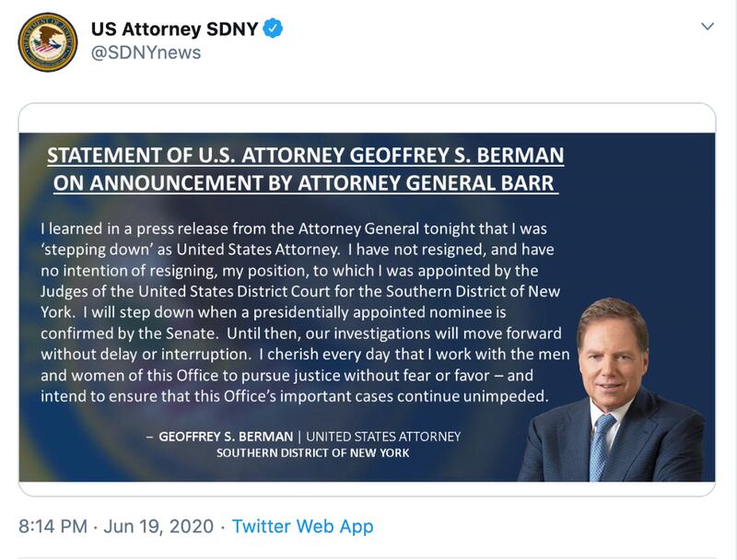The height and width of the screenshot is (560, 737).
Task: Click the "UNITED STATES ATTORNEY" title in signature
Action: (382, 437)
